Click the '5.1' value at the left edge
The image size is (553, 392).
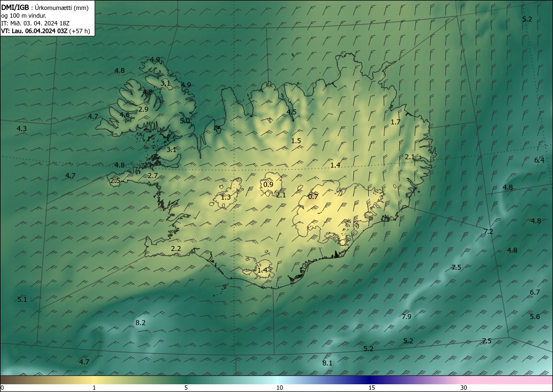pyautogui.click(x=22, y=300)
